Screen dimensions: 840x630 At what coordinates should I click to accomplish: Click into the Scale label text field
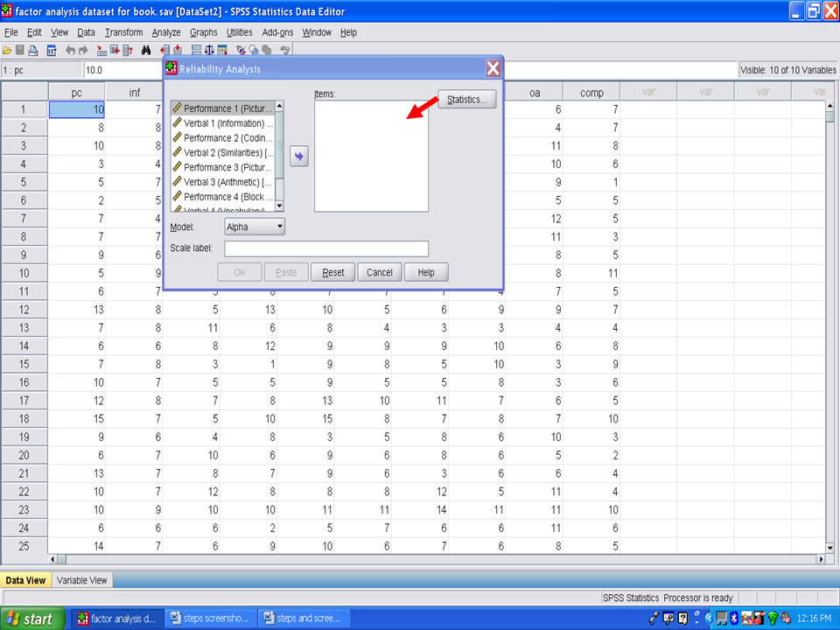[x=326, y=248]
